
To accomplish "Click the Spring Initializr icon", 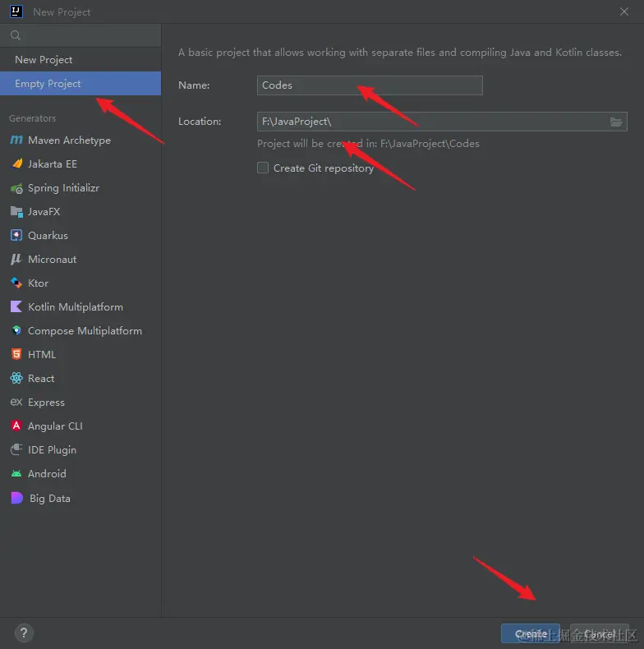I will (x=16, y=188).
